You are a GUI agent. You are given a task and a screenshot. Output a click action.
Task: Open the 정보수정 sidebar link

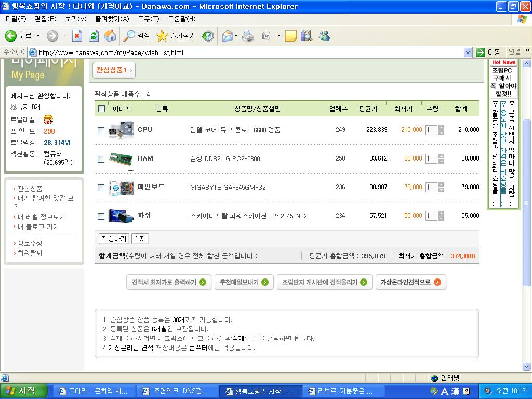point(30,243)
